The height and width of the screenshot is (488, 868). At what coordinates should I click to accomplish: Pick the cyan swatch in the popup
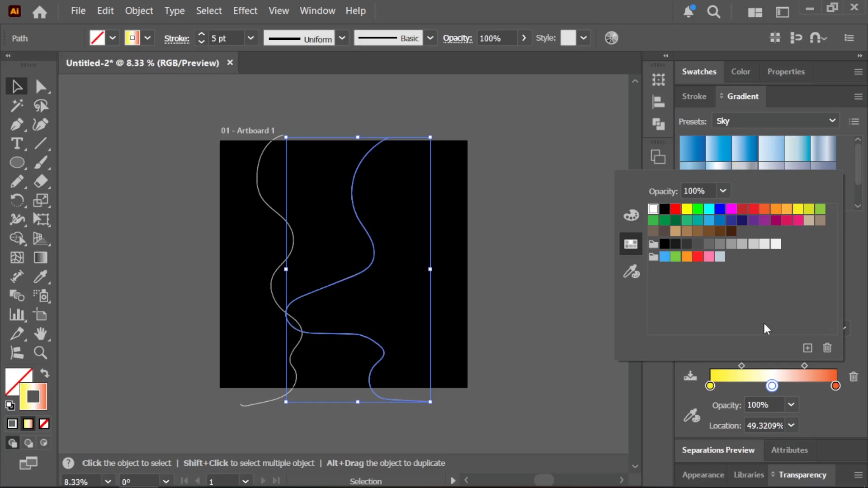point(709,209)
